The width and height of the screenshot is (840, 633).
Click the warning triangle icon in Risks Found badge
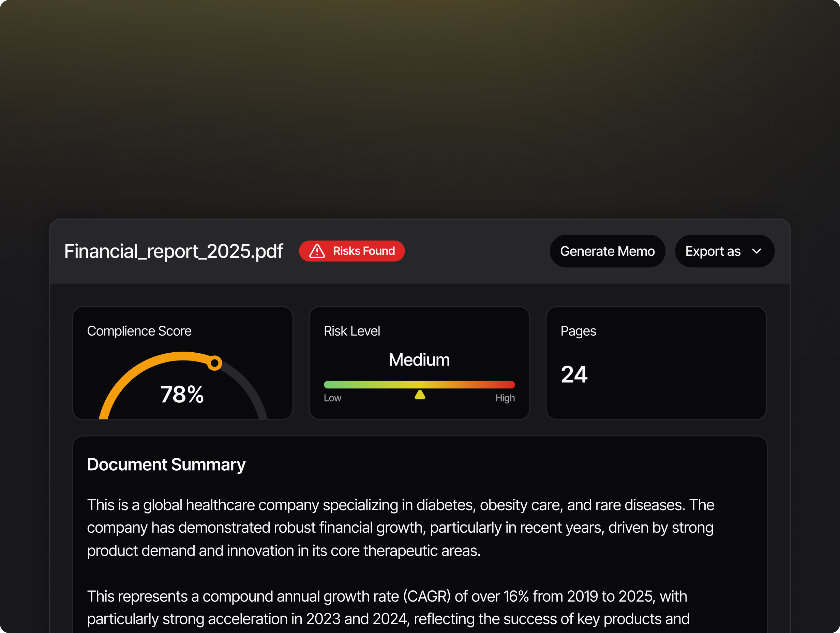tap(317, 251)
